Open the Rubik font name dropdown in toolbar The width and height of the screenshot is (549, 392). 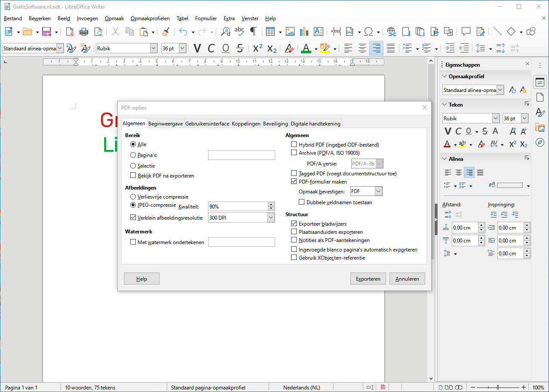click(x=153, y=49)
